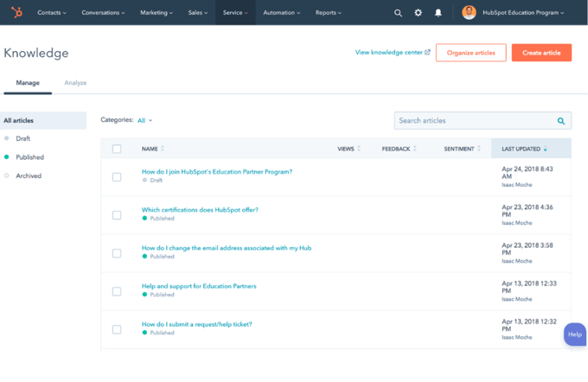The width and height of the screenshot is (588, 382).
Task: Sort by FEEDBACK column arrows
Action: coord(415,149)
